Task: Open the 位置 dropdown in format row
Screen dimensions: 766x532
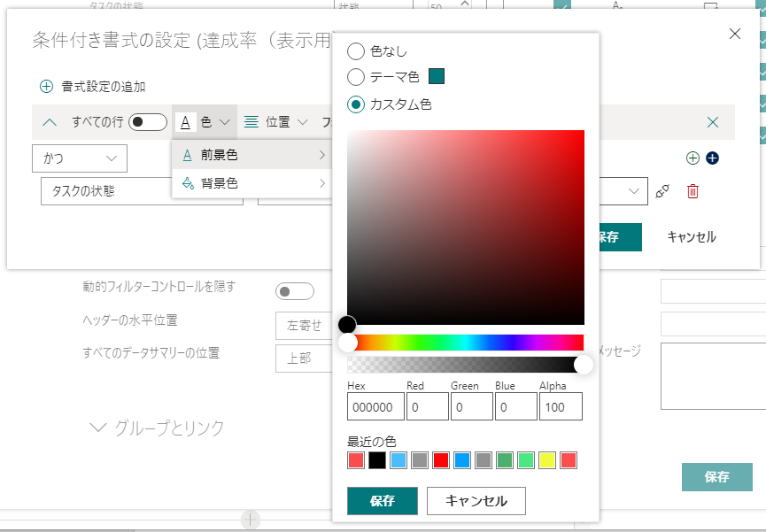Action: tap(276, 122)
